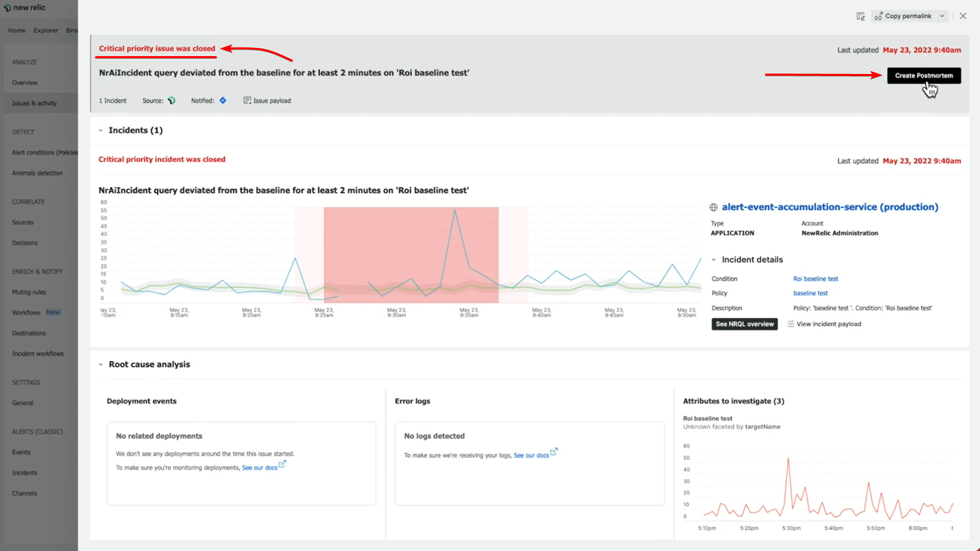Click 'Critical priority incident was closed' text
980x551 pixels.
[x=162, y=160]
